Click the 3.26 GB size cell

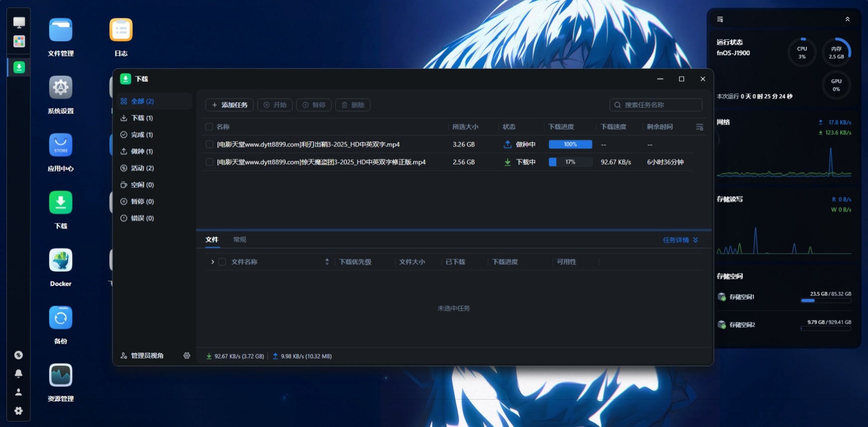(464, 144)
